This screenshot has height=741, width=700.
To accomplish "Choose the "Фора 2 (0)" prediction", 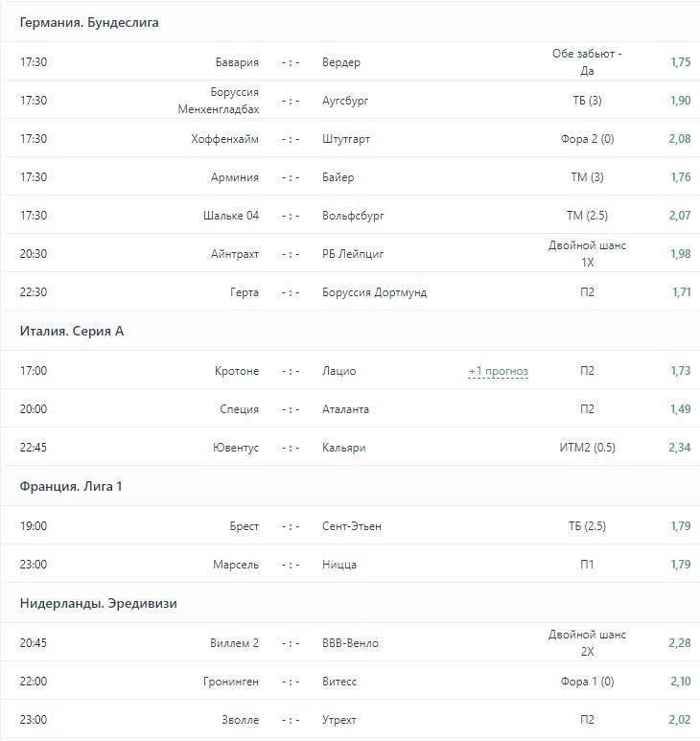I will (x=587, y=139).
